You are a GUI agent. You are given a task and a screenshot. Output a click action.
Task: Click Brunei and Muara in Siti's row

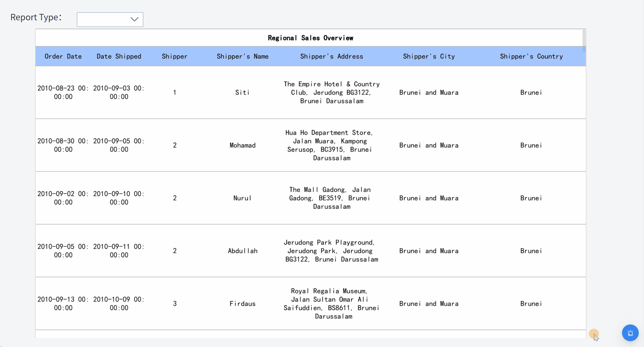pyautogui.click(x=429, y=92)
